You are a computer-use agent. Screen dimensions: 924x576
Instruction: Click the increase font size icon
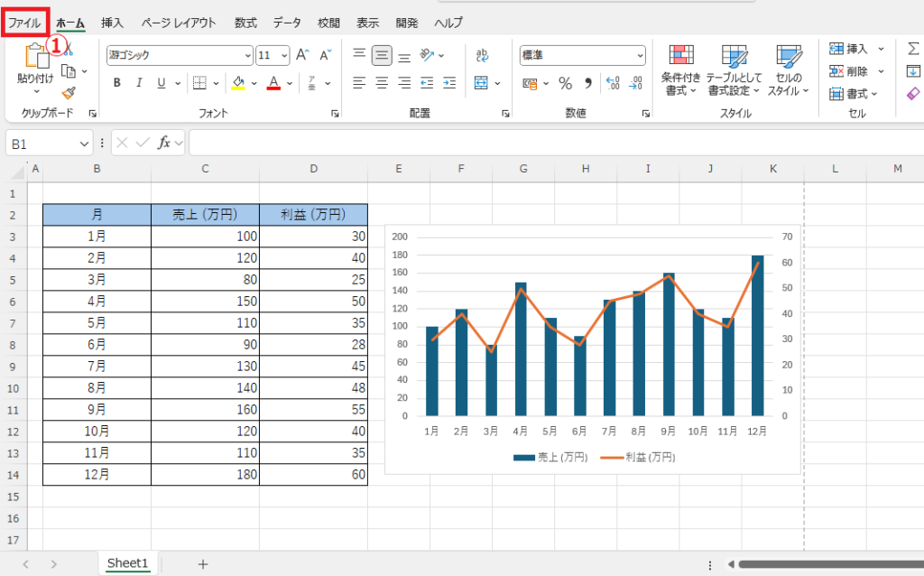[x=302, y=55]
